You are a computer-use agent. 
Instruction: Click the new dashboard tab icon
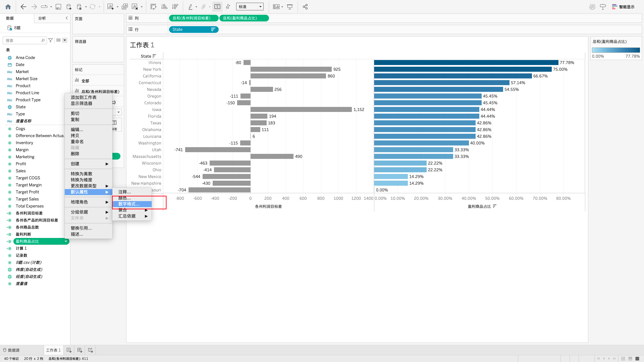click(x=79, y=350)
